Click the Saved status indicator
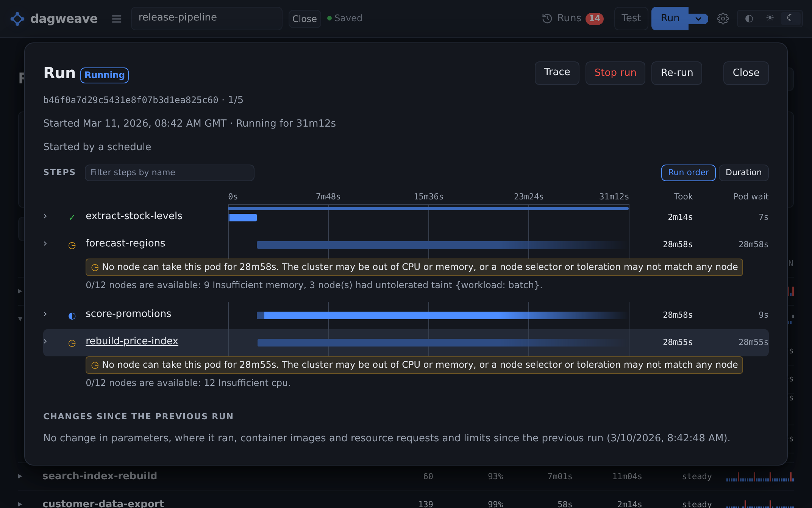The image size is (812, 508). pos(345,18)
